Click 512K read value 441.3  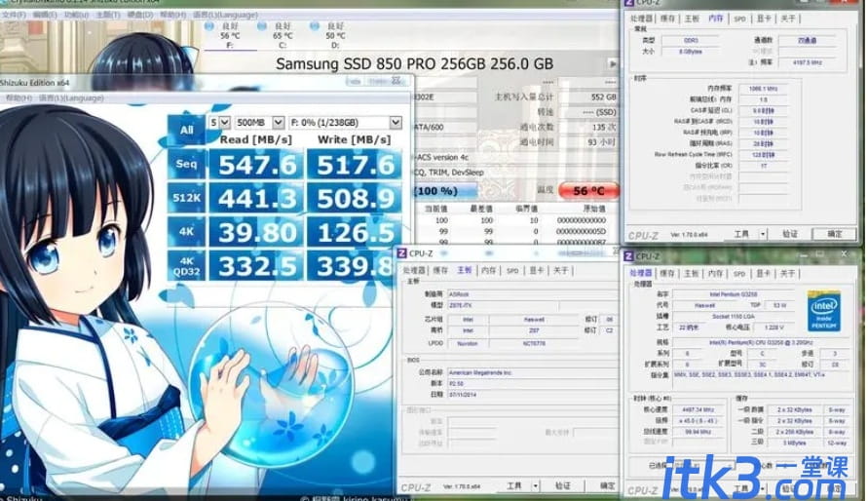coord(256,198)
